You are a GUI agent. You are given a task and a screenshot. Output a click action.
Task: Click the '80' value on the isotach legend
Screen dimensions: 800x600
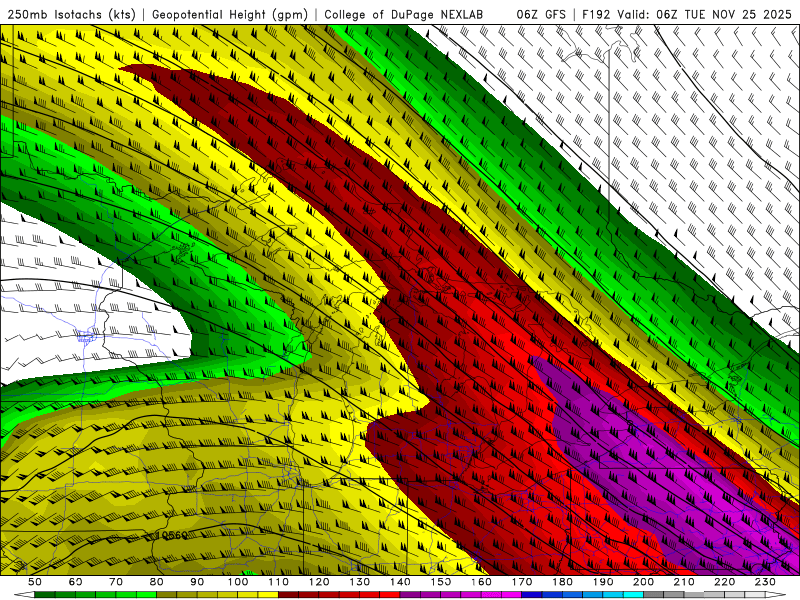[x=157, y=582]
